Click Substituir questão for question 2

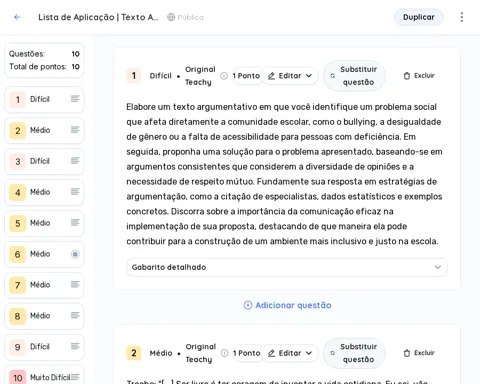pyautogui.click(x=354, y=353)
